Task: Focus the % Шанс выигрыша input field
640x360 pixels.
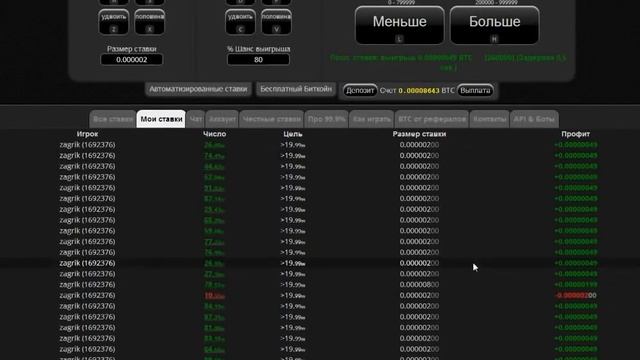Action: (x=258, y=60)
